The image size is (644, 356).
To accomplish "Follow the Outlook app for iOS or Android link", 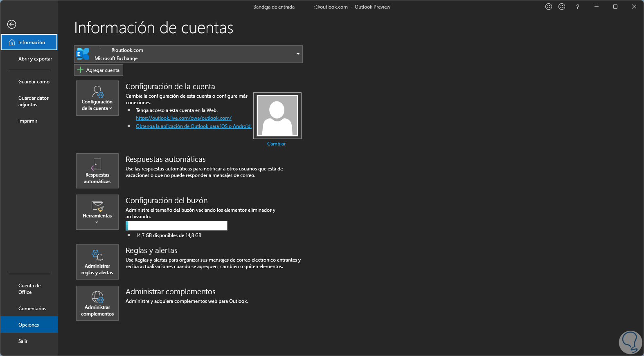I will (194, 126).
